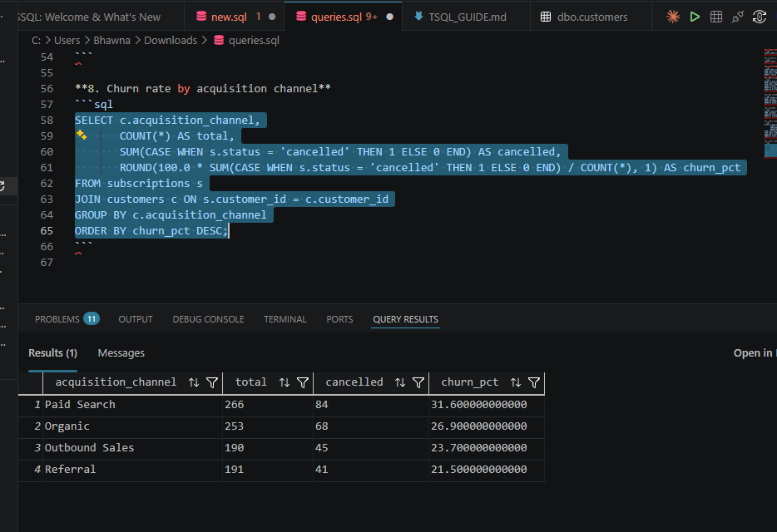Click the database icon on new.sql tab
Screen dimensions: 777x532
click(201, 17)
